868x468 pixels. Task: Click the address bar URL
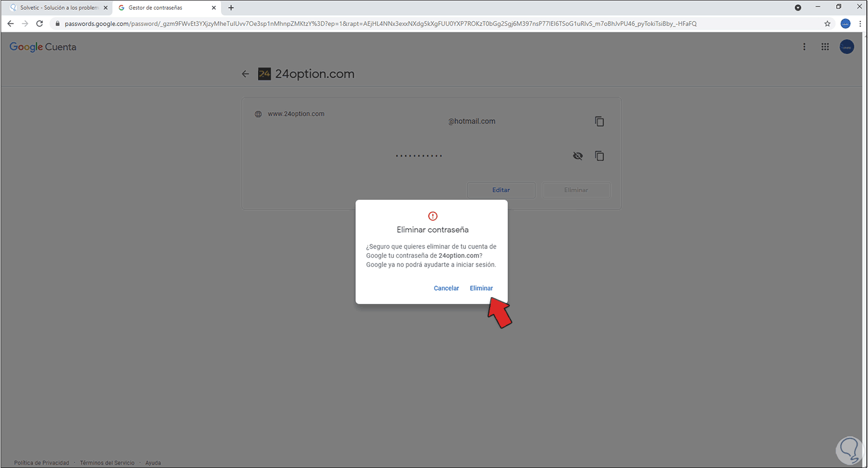(x=380, y=24)
